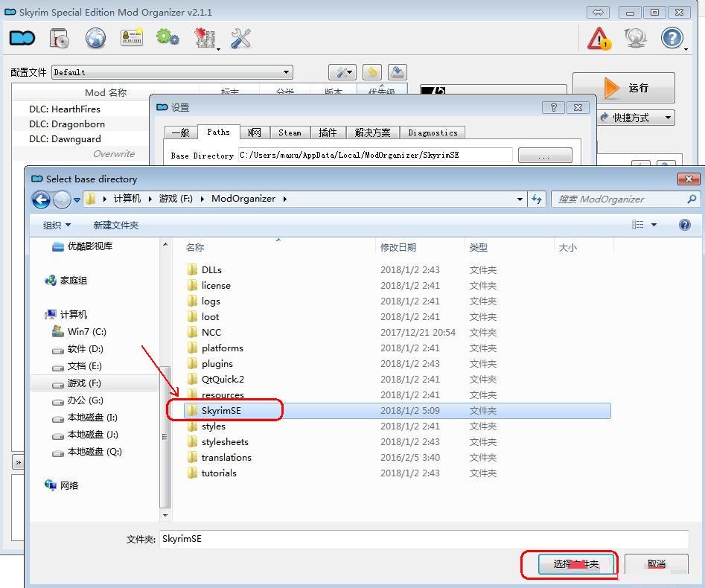This screenshot has height=588, width=705.
Task: Click the restore backup arrow icon
Action: pyautogui.click(x=371, y=72)
